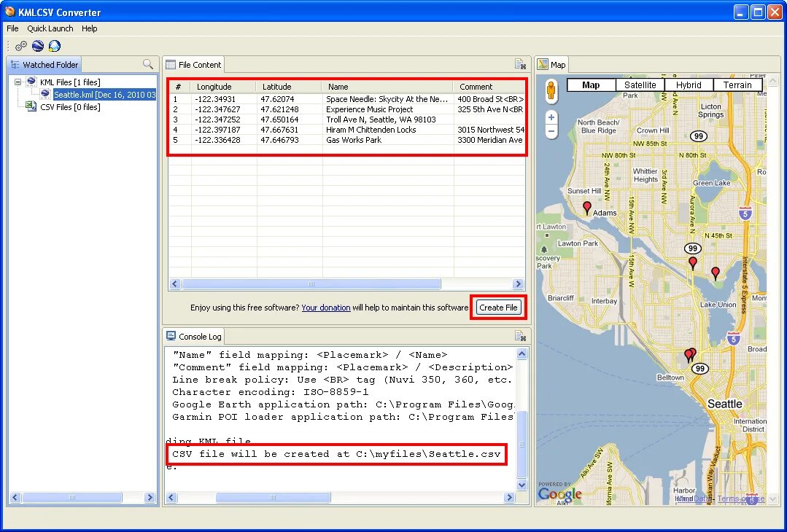Select the File Content tab
787x532 pixels.
(194, 65)
